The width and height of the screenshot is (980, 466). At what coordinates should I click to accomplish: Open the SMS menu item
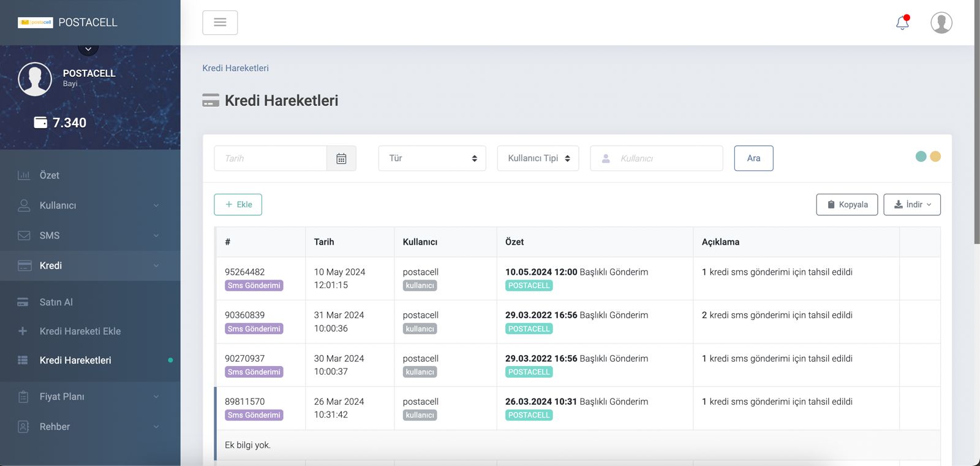(x=90, y=235)
